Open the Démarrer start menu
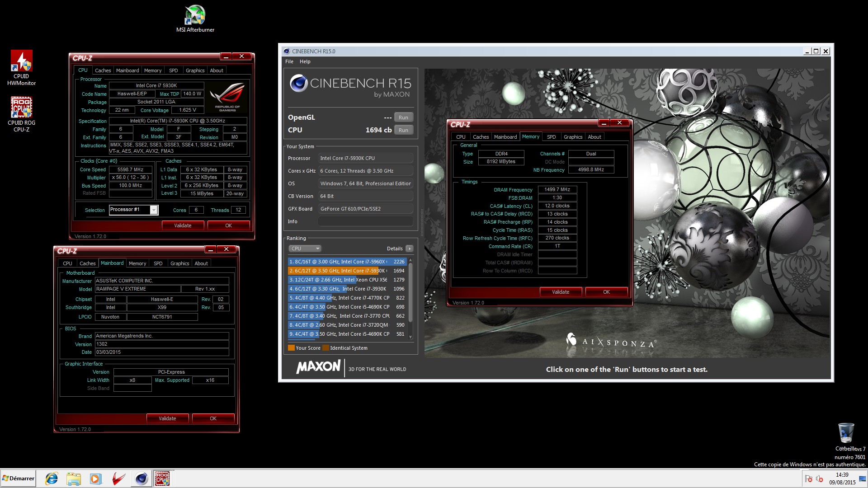Screen dimensions: 868x488 click(x=18, y=479)
